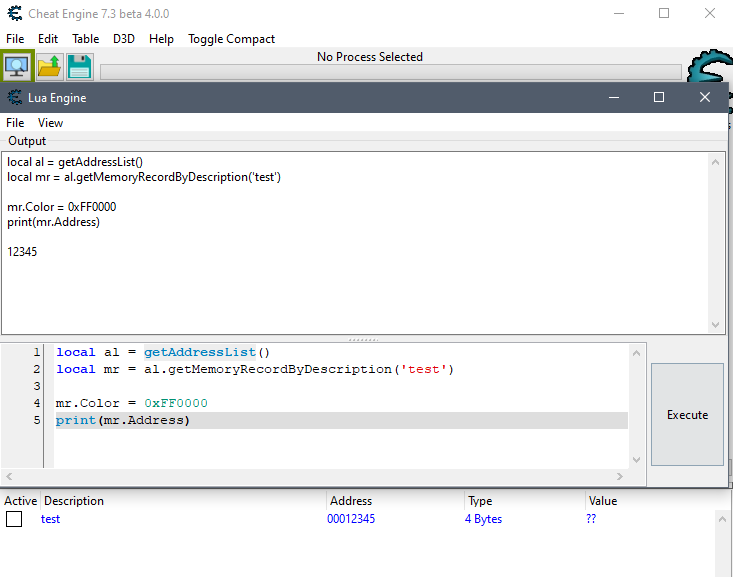Click Toggle Compact menu item
The image size is (733, 577).
(x=231, y=39)
